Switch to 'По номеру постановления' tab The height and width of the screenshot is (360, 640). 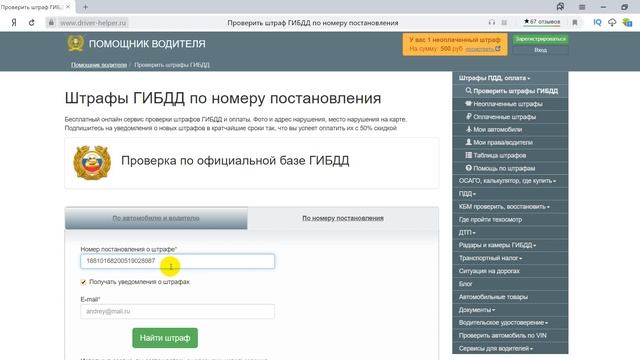point(343,218)
